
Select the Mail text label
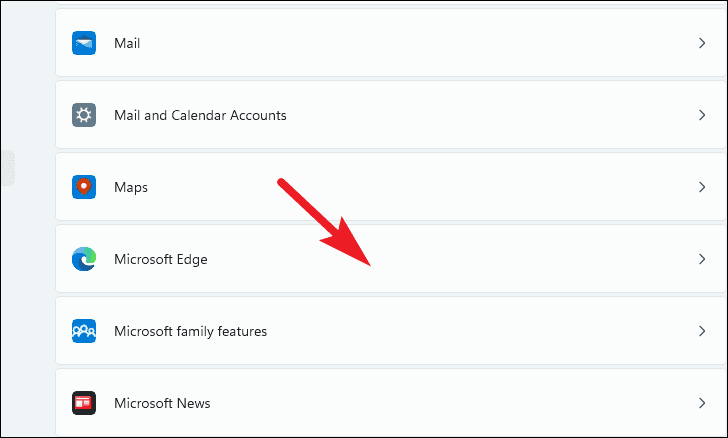127,43
